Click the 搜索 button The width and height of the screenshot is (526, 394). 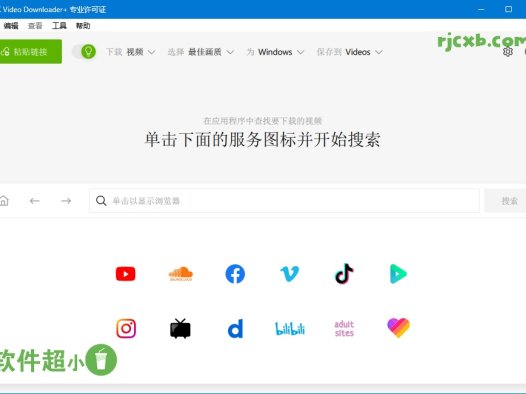506,201
